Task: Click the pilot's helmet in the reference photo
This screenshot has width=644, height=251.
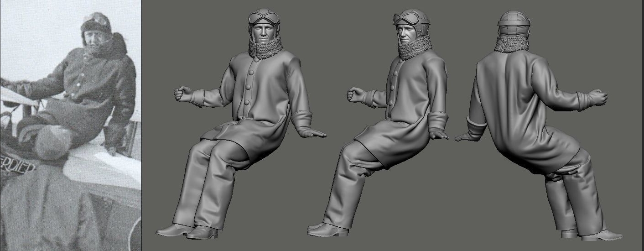Action: [96, 23]
